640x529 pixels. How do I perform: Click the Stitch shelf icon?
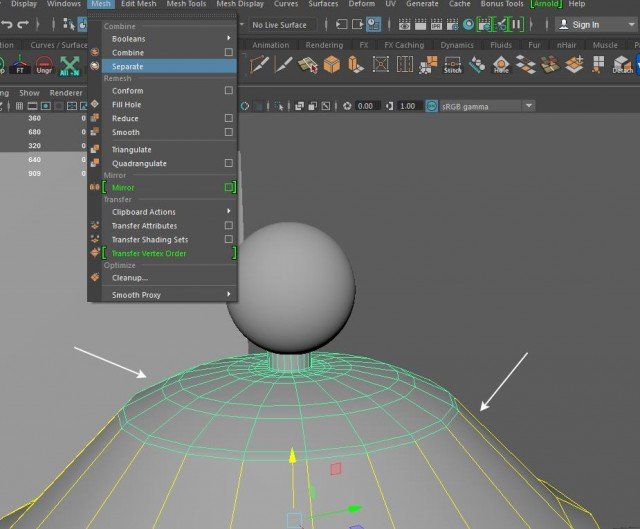(454, 65)
